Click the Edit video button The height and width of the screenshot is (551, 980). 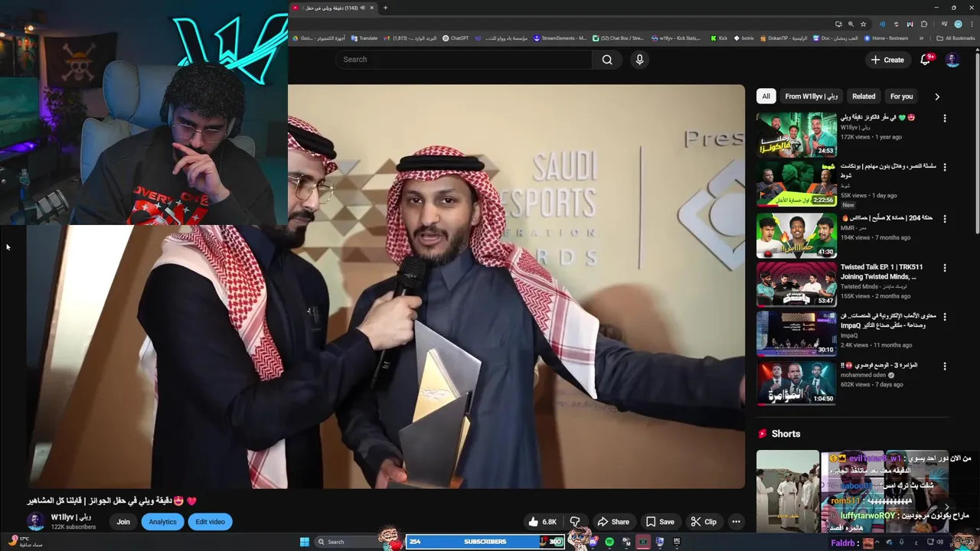tap(210, 522)
